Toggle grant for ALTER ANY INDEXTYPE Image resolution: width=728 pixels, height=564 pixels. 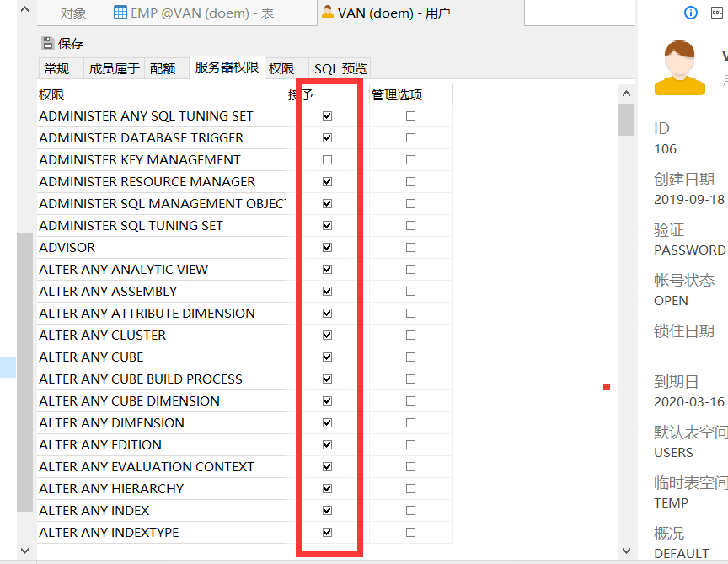[x=327, y=533]
